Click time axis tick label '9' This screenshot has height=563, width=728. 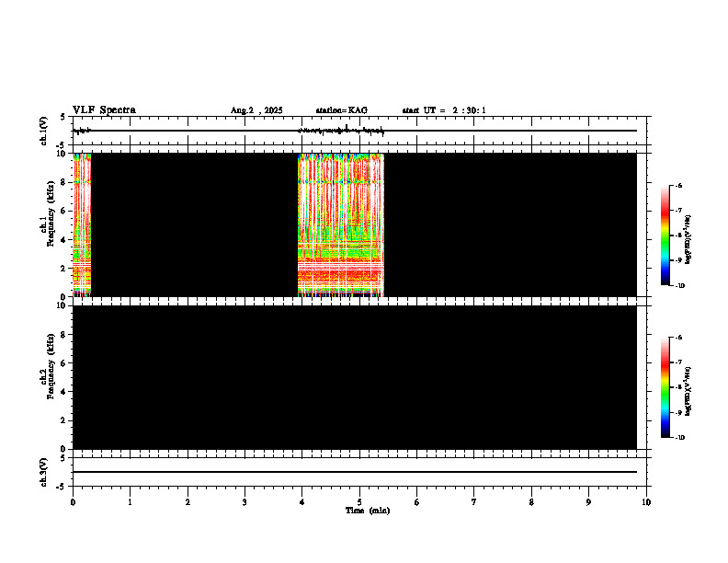click(x=588, y=502)
